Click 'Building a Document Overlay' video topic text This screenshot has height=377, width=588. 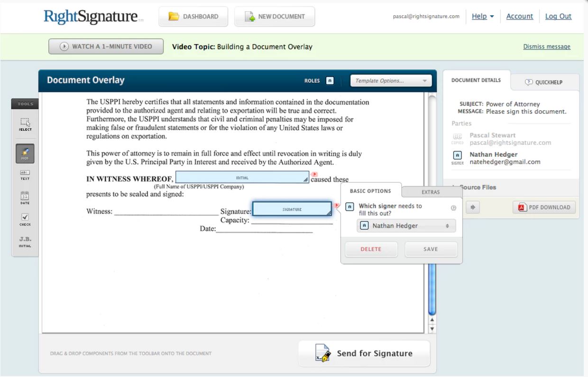tap(265, 47)
